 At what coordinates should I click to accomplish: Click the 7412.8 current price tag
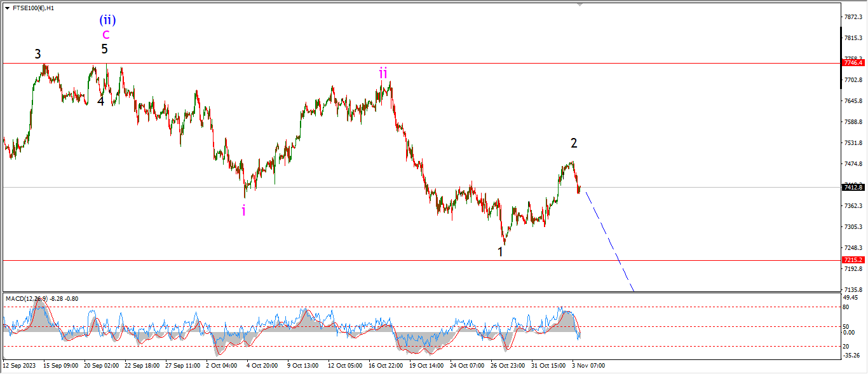[x=853, y=187]
